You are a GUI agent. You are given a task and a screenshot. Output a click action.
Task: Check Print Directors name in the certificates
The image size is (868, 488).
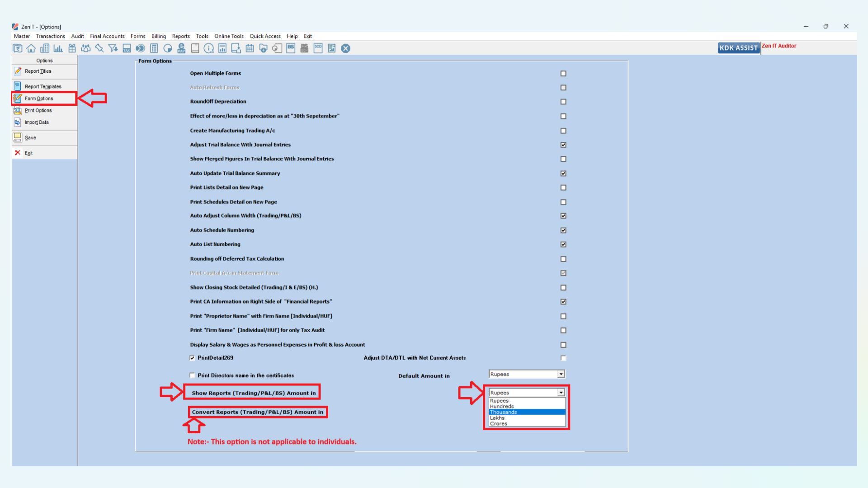(192, 375)
